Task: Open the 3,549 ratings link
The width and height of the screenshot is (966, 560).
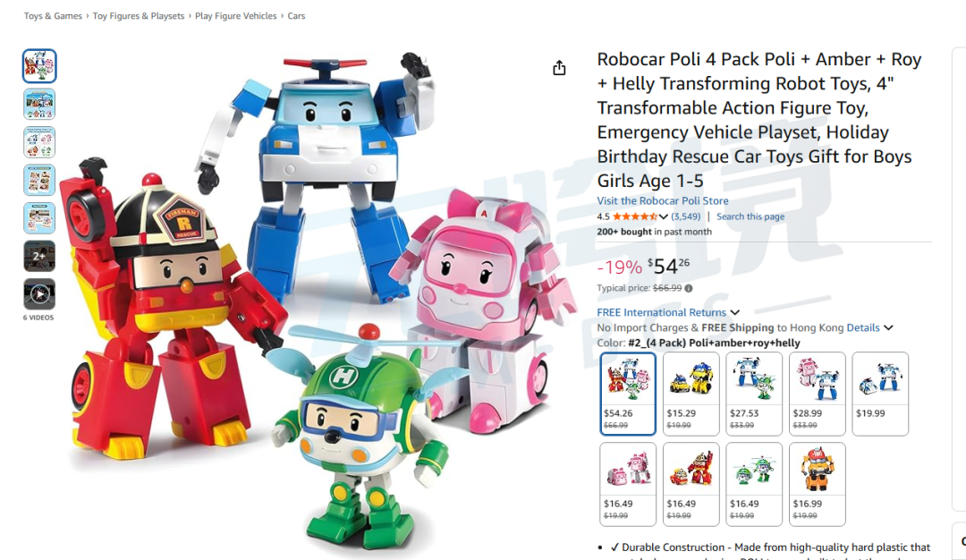Action: coord(686,216)
